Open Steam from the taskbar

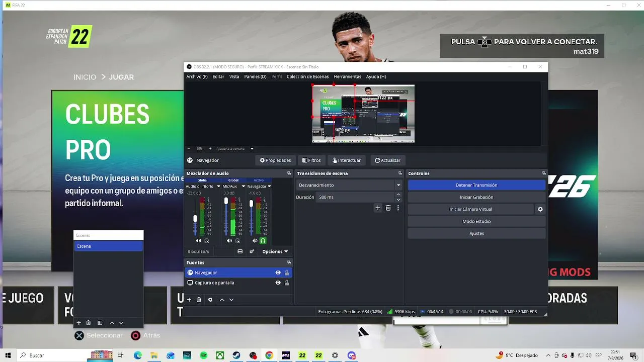[236, 355]
